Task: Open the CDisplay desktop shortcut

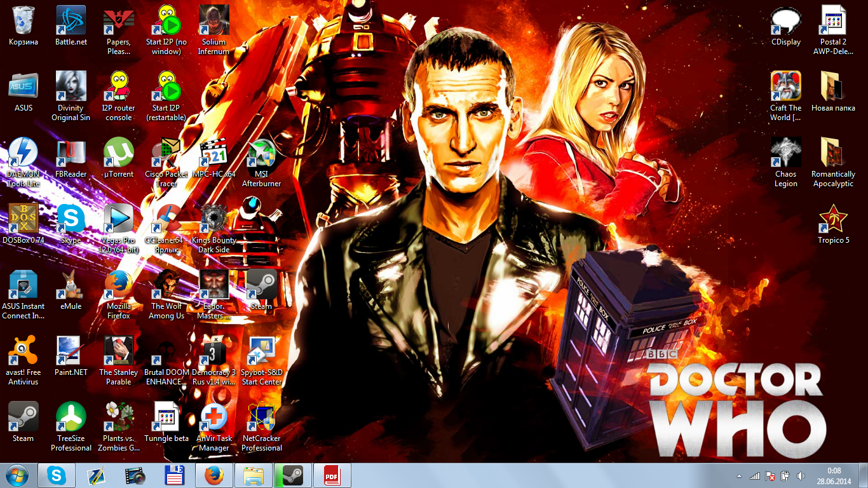Action: click(786, 26)
